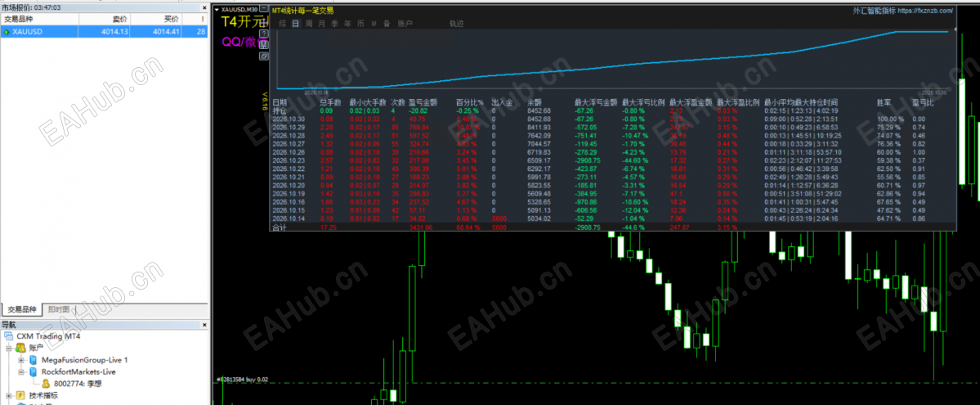Click the CXM Trading MT4 root icon
Screen dimensions: 980x405
(9, 336)
